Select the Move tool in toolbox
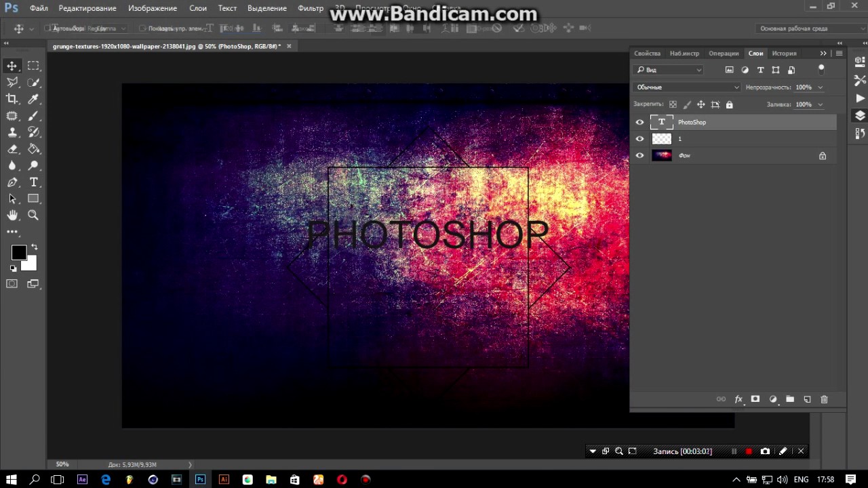The height and width of the screenshot is (488, 868). tap(12, 66)
